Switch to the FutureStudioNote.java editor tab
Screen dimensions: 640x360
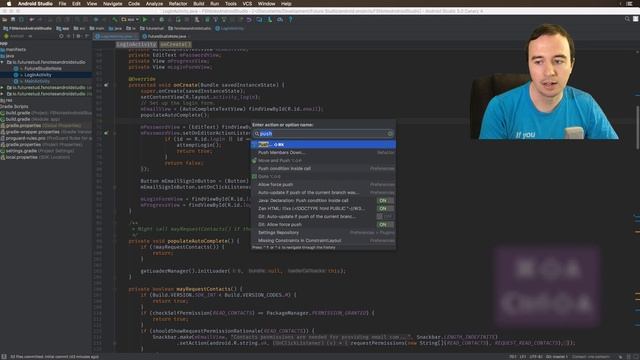[167, 36]
